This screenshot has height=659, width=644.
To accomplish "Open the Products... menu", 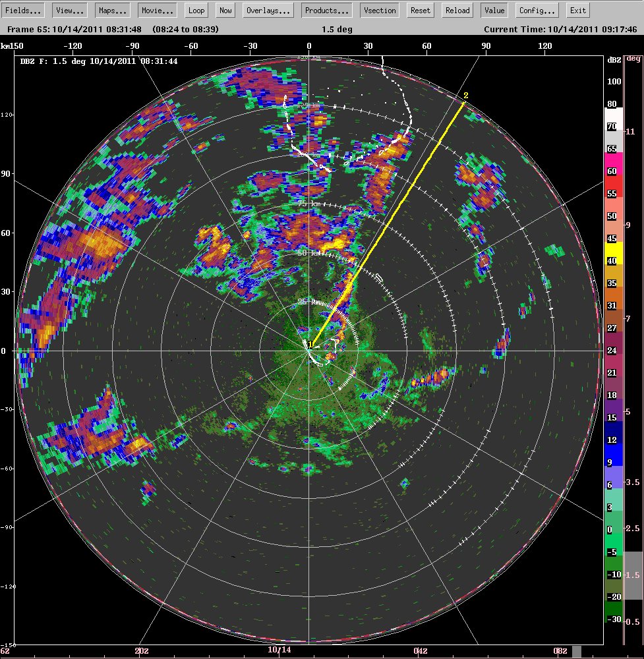I will [327, 11].
